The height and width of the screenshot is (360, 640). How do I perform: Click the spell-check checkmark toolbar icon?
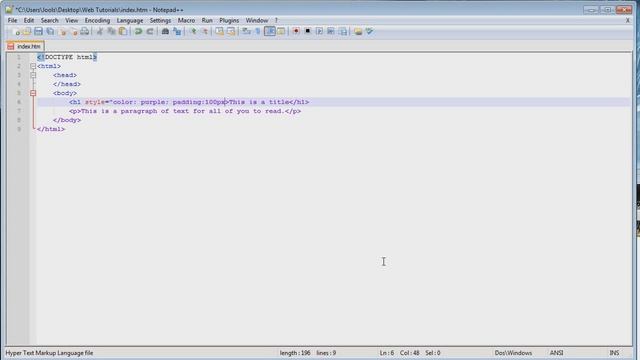point(369,31)
